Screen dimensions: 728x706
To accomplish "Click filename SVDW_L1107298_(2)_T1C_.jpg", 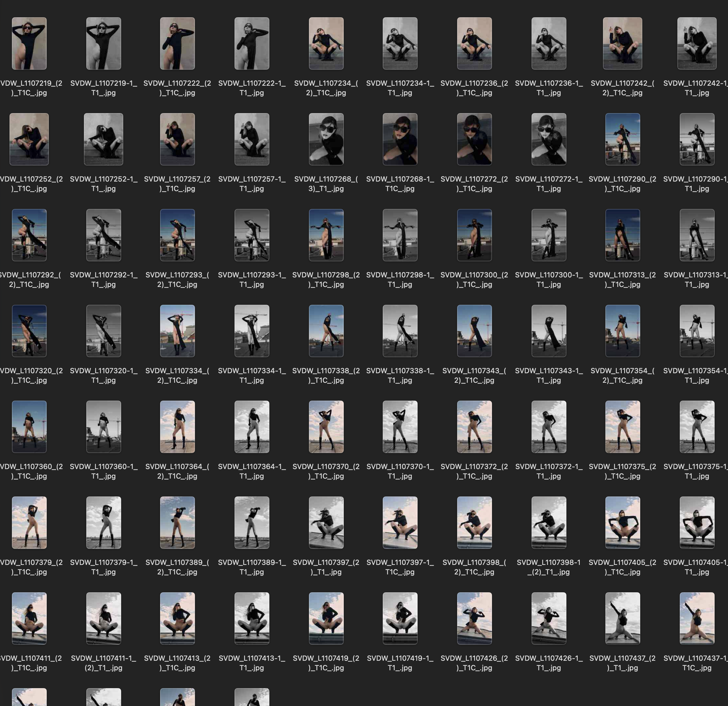I will pyautogui.click(x=326, y=280).
